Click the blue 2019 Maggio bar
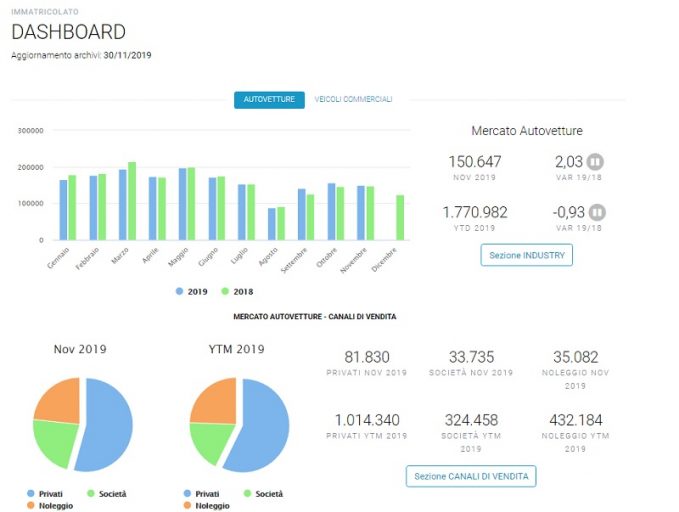This screenshot has width=679, height=512. coord(183,204)
